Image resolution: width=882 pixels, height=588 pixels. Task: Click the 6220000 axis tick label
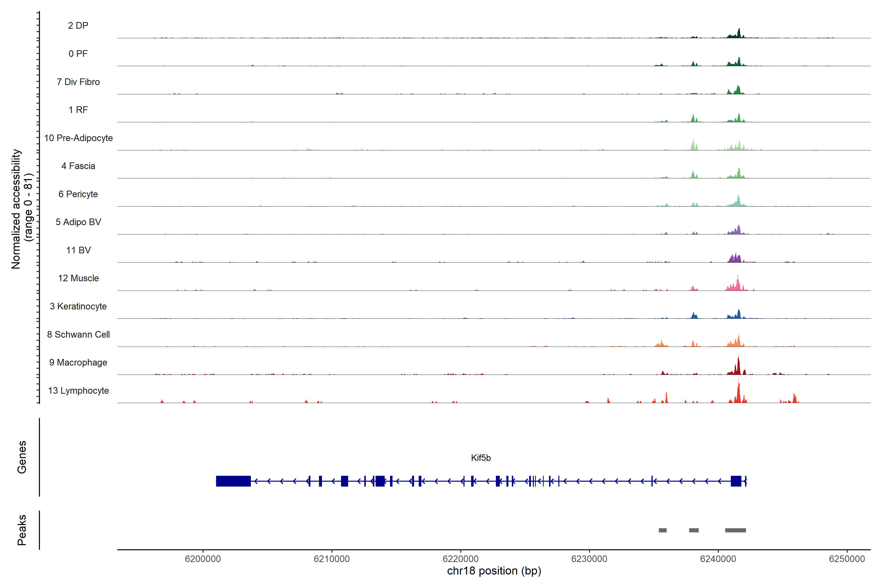coord(461,559)
